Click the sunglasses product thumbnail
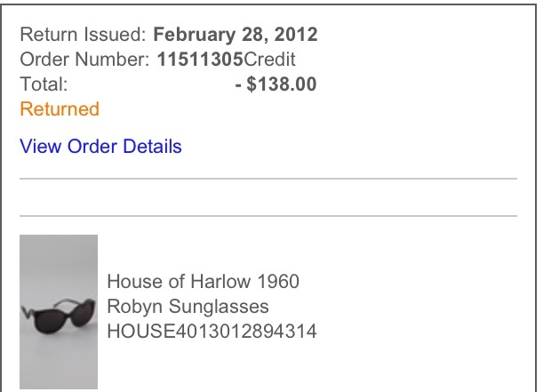 (59, 312)
